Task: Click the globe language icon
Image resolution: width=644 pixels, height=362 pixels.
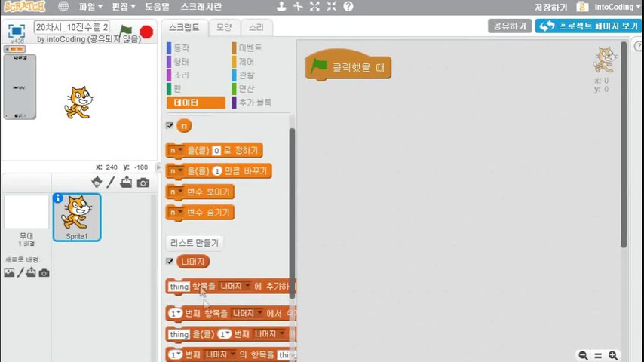Action: pyautogui.click(x=63, y=7)
